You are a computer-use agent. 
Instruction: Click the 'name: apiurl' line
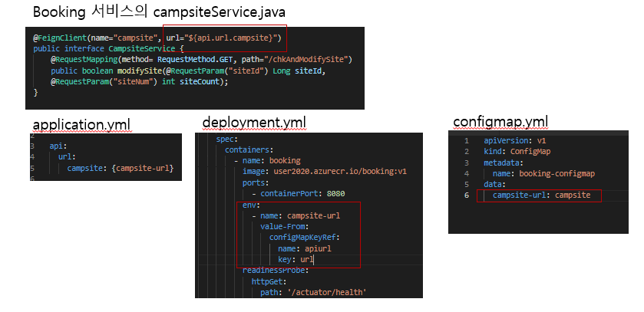click(304, 248)
